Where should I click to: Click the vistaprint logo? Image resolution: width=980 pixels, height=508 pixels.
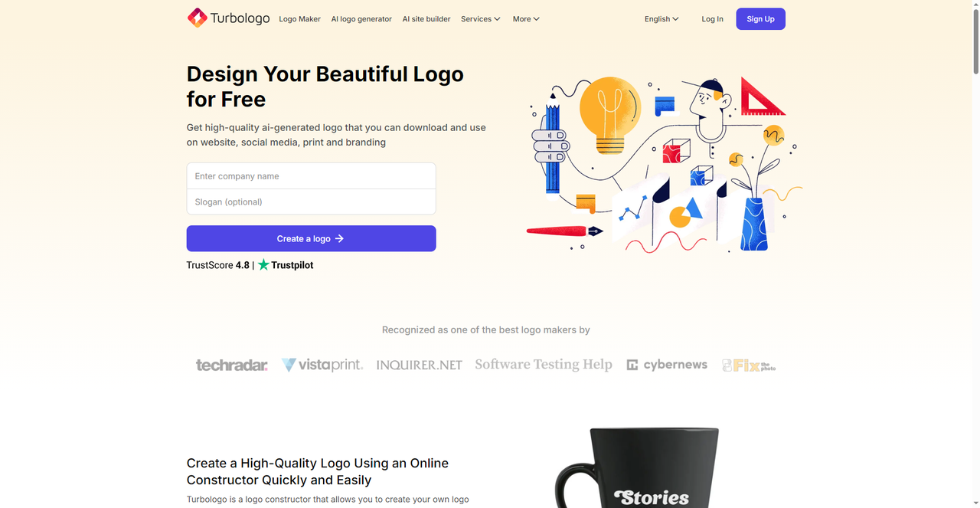(x=322, y=365)
